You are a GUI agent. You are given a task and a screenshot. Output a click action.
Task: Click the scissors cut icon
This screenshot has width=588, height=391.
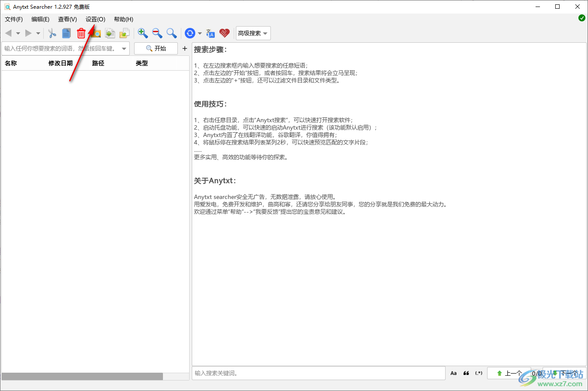[x=52, y=33]
